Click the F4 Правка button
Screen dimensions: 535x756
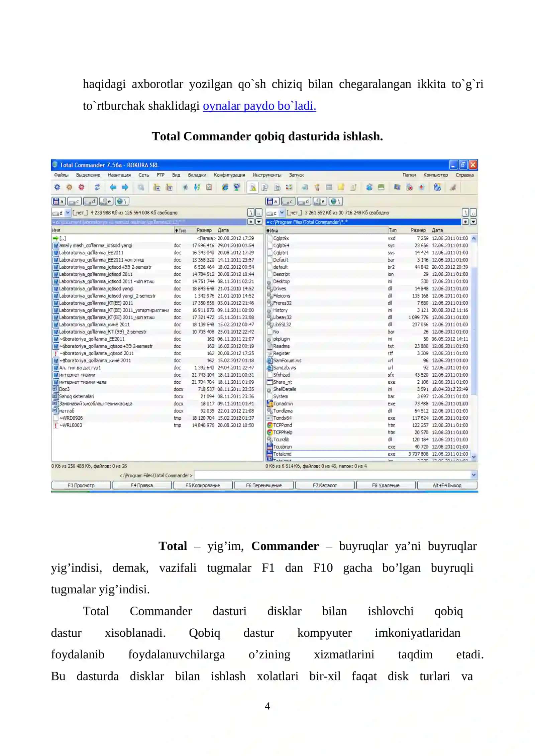tap(142, 485)
